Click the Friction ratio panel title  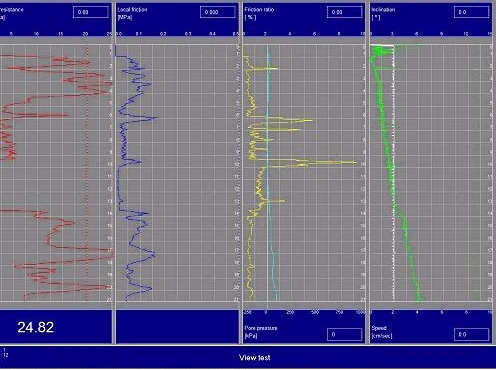[259, 10]
